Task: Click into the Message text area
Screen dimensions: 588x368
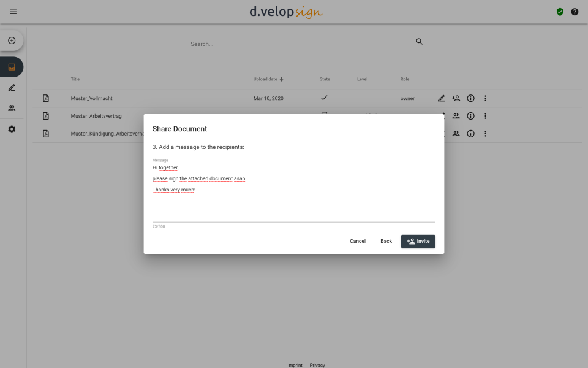Action: (293, 192)
